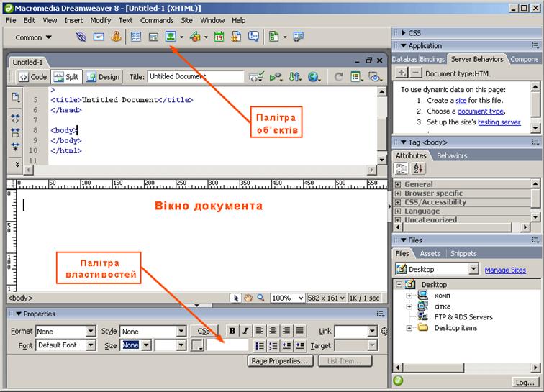Open the Tag Chooser icon
The image size is (544, 392).
click(298, 37)
